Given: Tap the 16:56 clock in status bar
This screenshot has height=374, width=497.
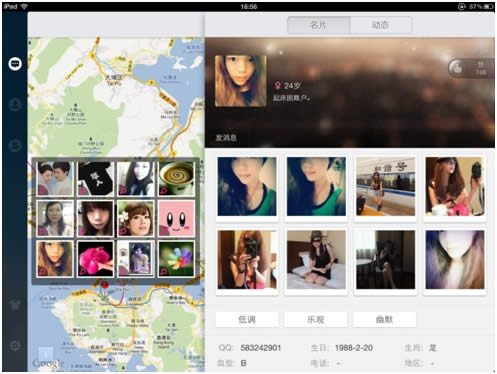Looking at the screenshot, I should [x=249, y=6].
